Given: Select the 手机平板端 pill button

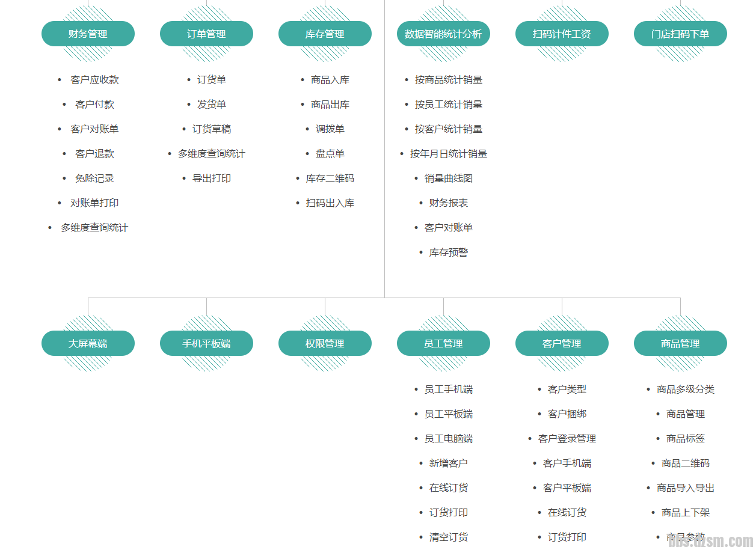Looking at the screenshot, I should (x=206, y=344).
